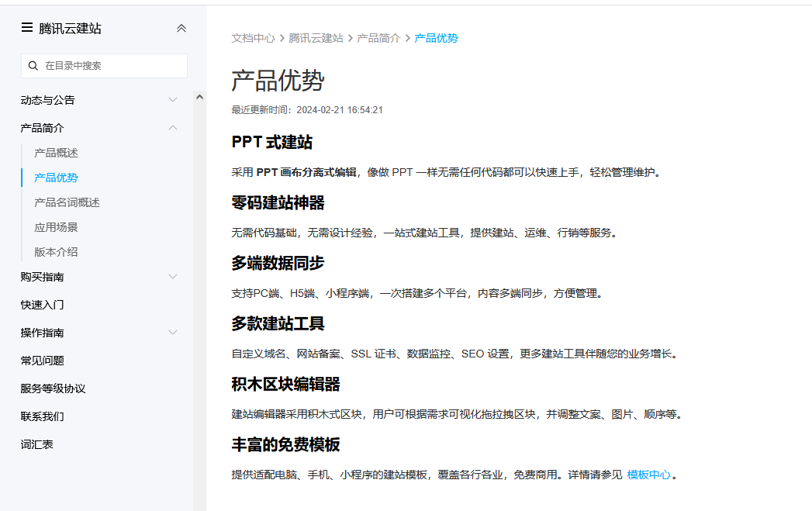Click the 多端数据同步 heading

(278, 264)
